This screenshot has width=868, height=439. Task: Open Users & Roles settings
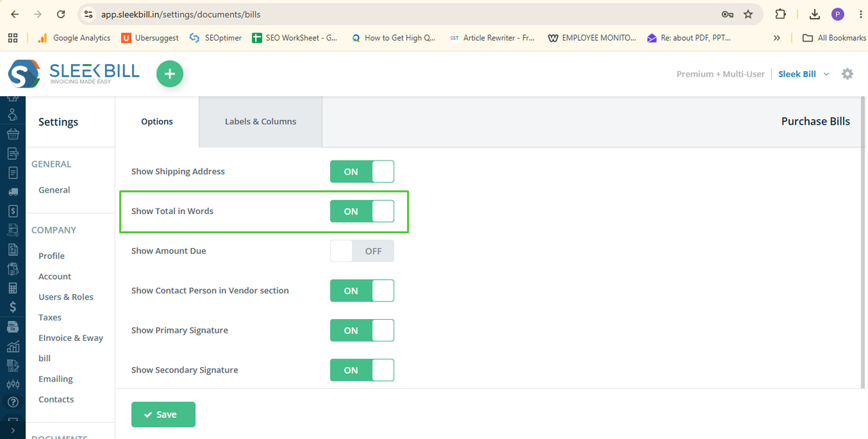[66, 297]
